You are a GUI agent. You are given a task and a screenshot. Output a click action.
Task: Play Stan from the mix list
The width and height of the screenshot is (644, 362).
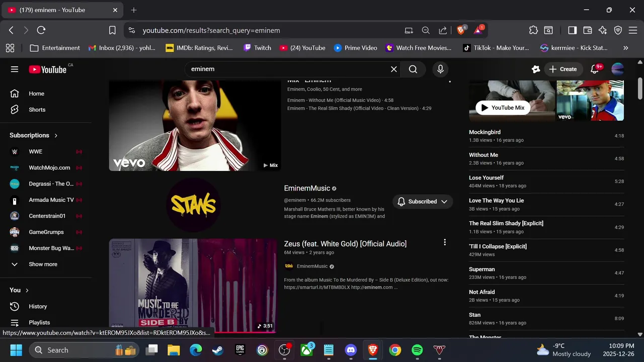546,318
